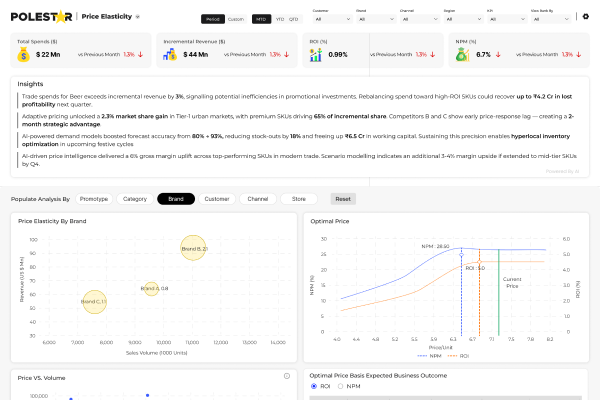Click the NPM money bag icon
Screen dimensions: 600x400
(464, 55)
